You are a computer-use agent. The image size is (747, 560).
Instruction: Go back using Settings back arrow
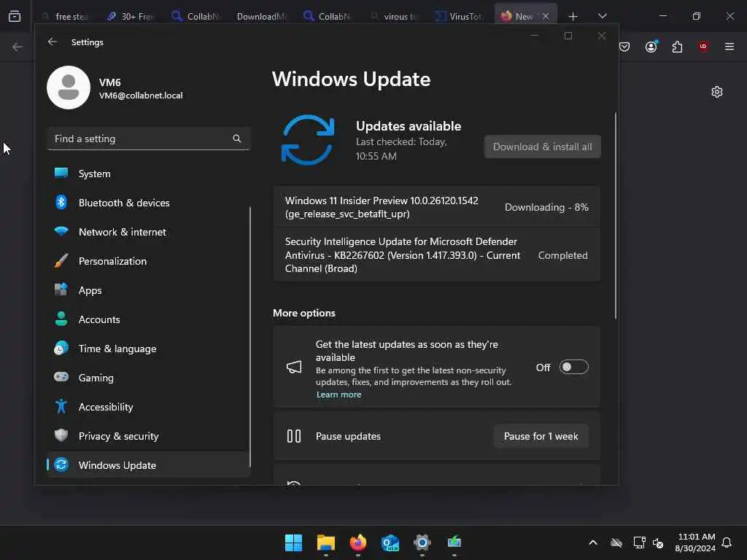coord(53,42)
